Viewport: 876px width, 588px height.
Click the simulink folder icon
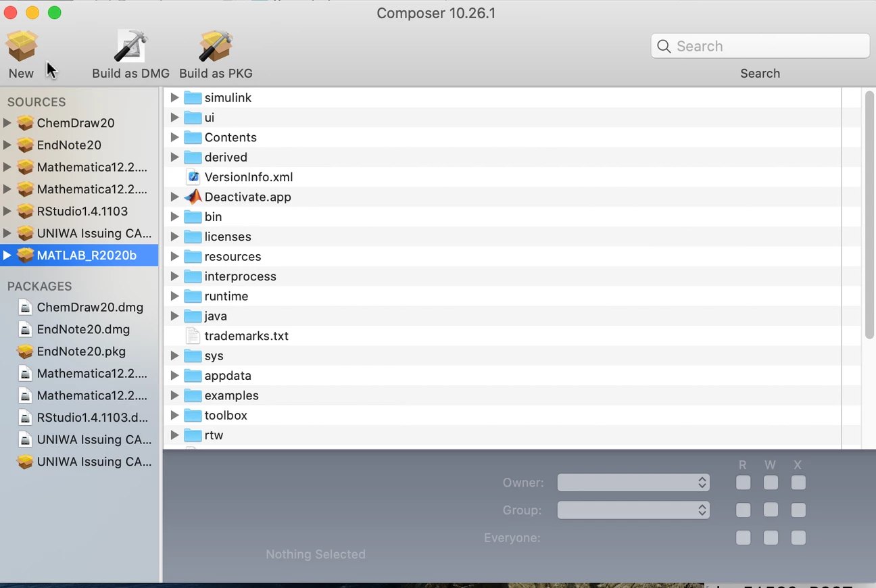(x=193, y=97)
